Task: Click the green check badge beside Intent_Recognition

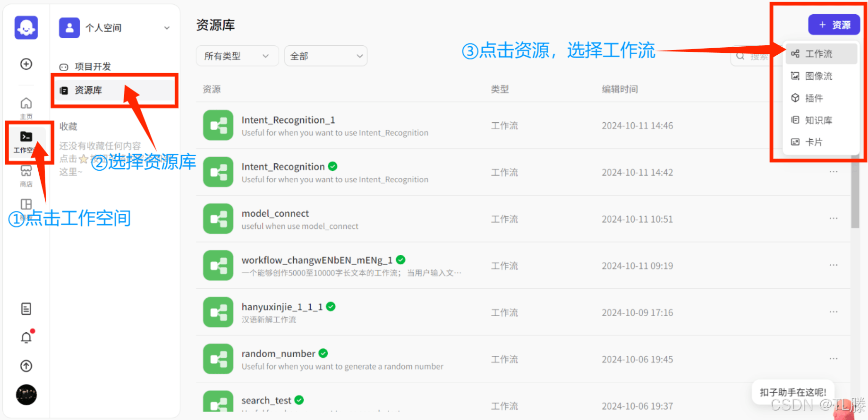Action: point(332,166)
